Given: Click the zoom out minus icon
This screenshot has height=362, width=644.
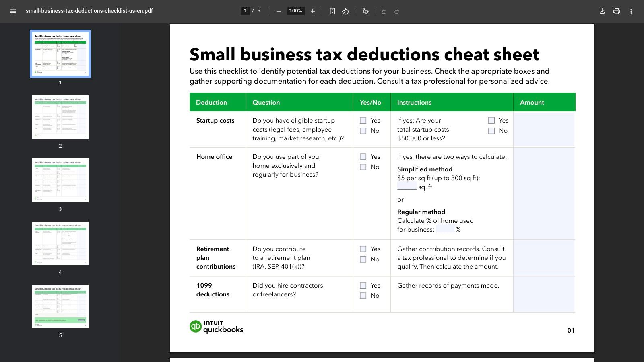Looking at the screenshot, I should pos(278,11).
